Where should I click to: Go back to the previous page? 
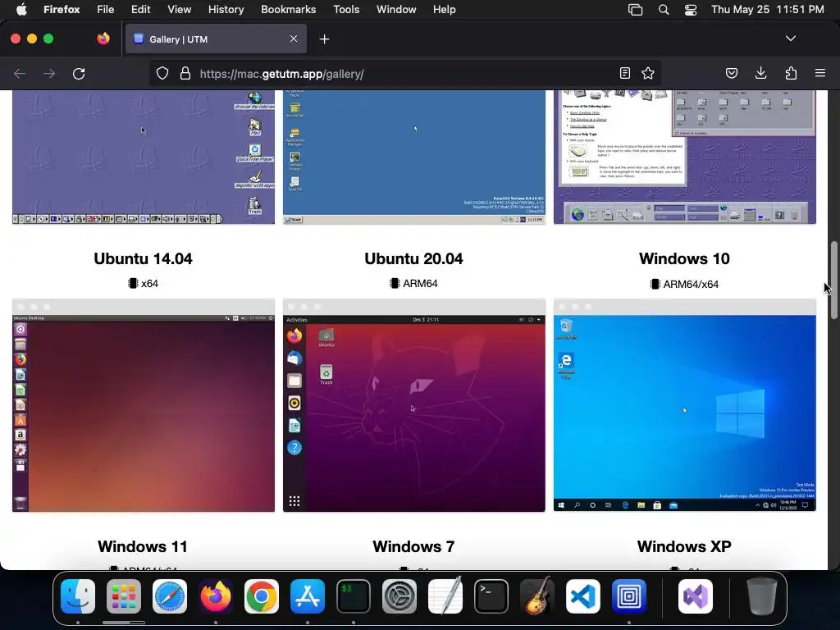20,73
